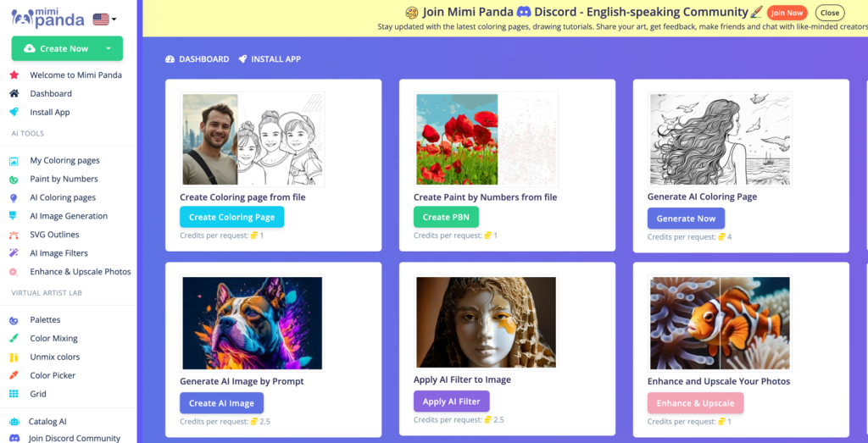Click the Discord icon beside Join Discord Community

(x=15, y=438)
